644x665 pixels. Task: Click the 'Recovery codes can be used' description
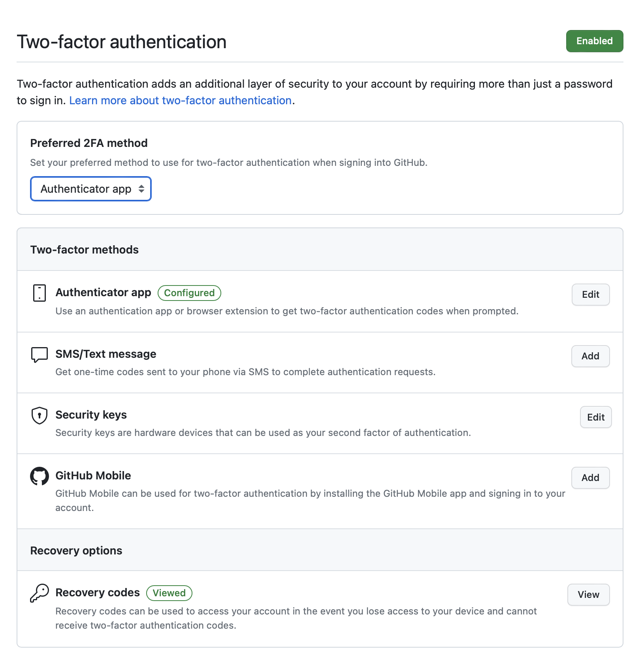coord(296,618)
